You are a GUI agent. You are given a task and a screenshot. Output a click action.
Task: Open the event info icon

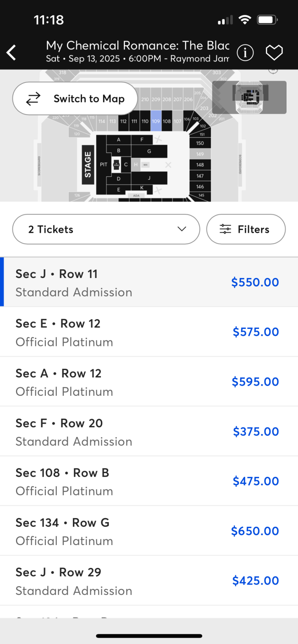pos(245,53)
